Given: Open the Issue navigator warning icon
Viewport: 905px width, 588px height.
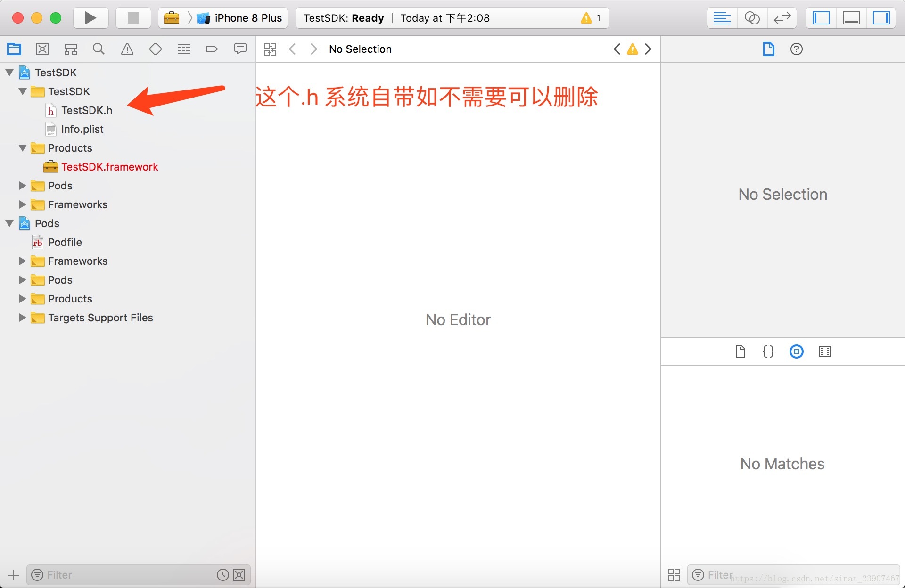Looking at the screenshot, I should click(127, 49).
